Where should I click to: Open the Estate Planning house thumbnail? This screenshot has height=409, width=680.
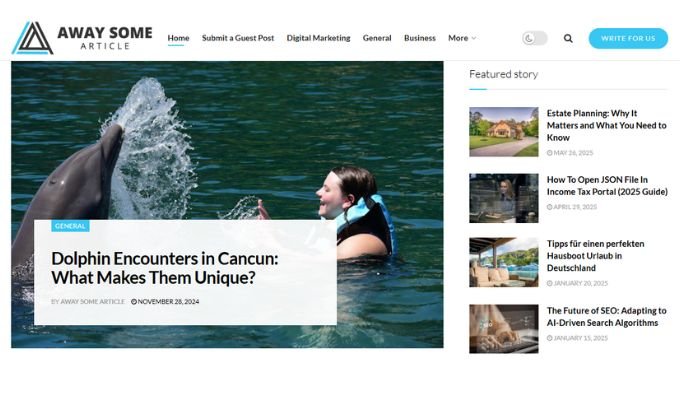[503, 132]
